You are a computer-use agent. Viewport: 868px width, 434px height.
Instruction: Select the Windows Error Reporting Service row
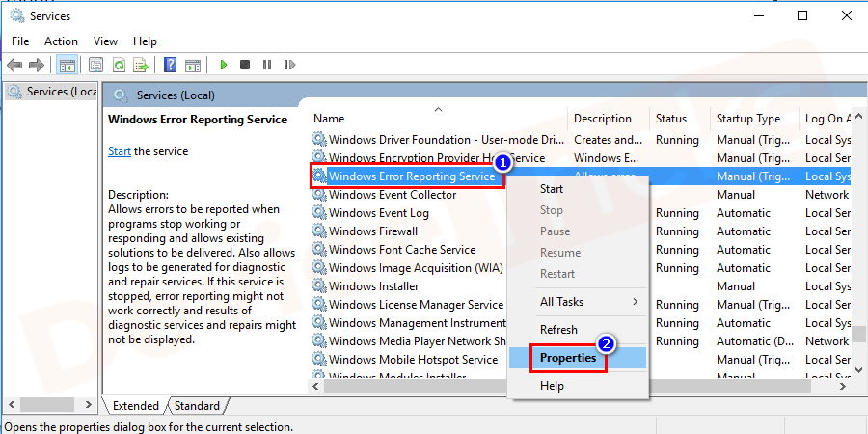point(581,176)
